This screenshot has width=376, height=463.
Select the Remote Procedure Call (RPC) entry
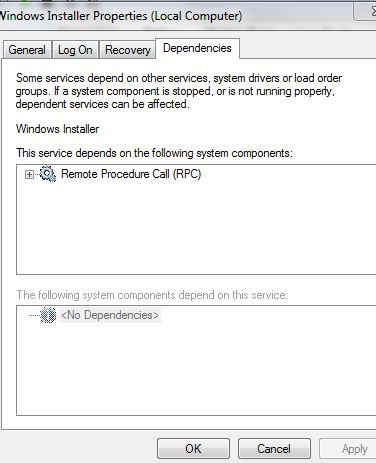coord(131,174)
